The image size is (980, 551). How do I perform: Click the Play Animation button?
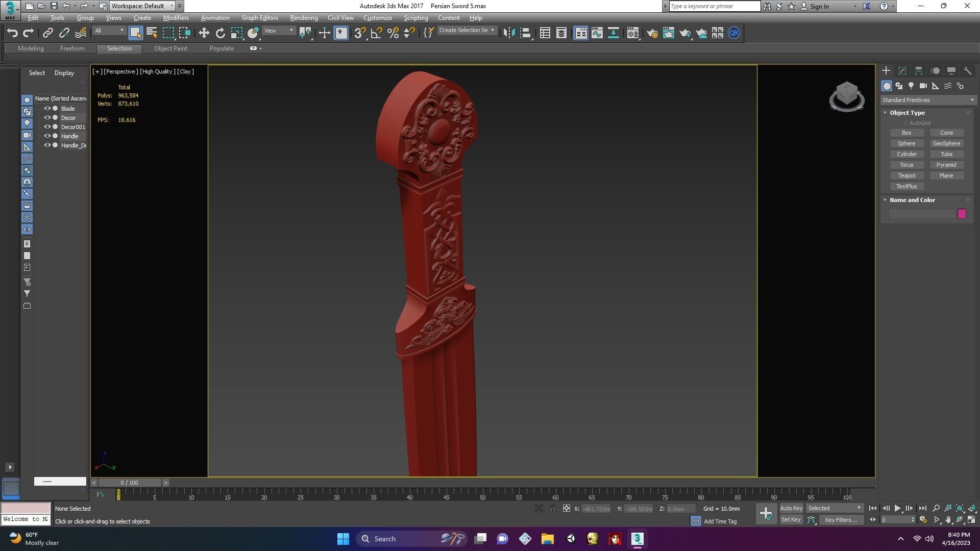coord(898,508)
